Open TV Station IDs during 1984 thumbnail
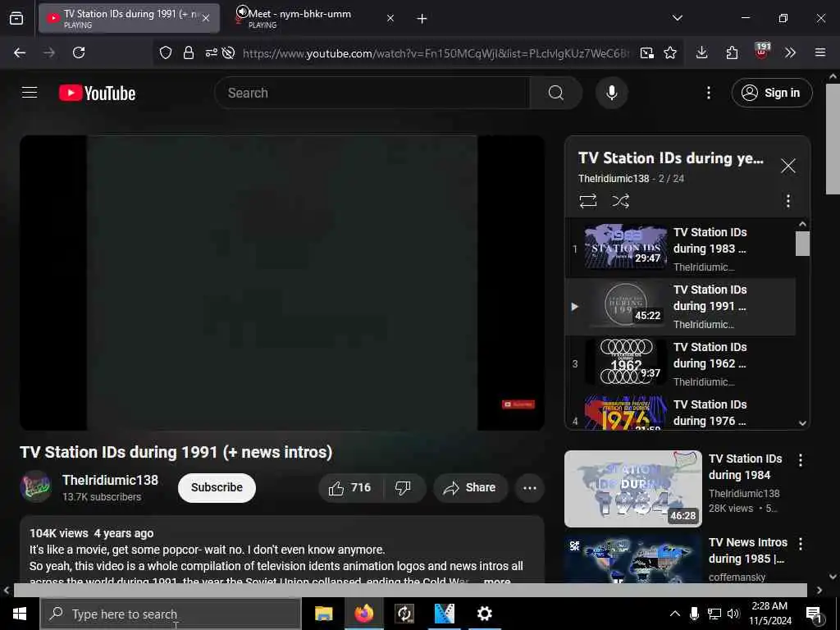Screen dimensions: 840x630 click(632, 489)
